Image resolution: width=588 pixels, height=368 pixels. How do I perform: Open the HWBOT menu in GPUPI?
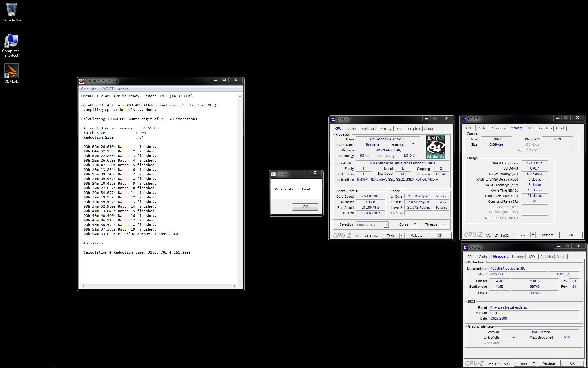click(x=107, y=89)
